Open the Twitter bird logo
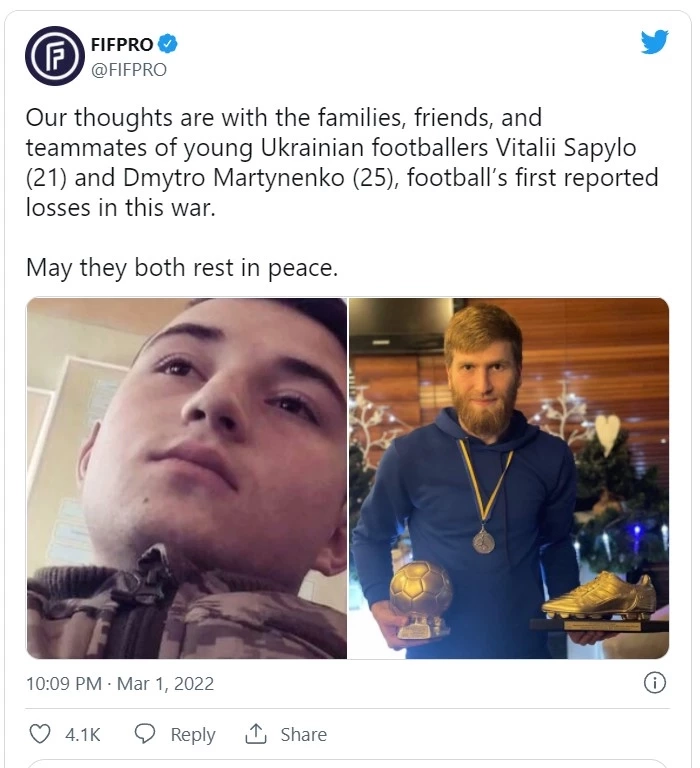 (654, 42)
